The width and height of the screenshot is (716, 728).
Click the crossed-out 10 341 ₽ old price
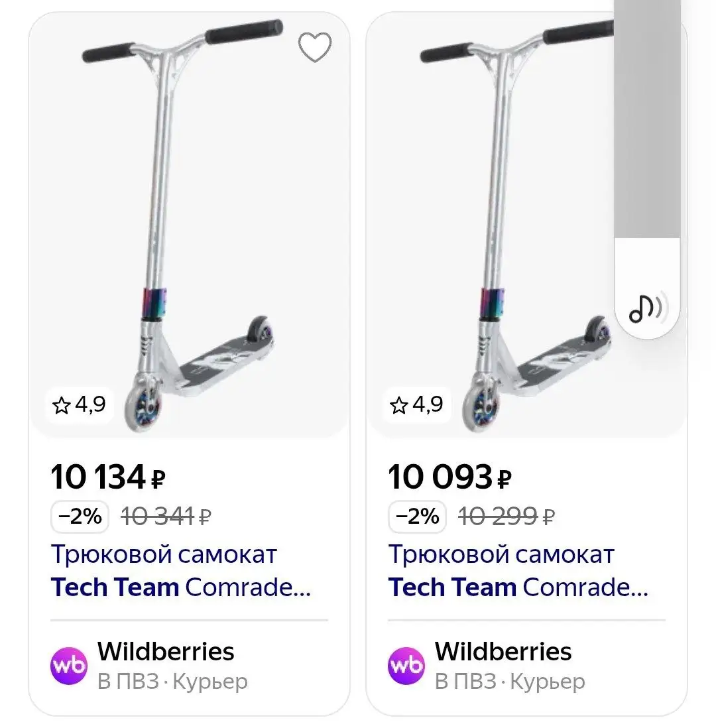166,516
